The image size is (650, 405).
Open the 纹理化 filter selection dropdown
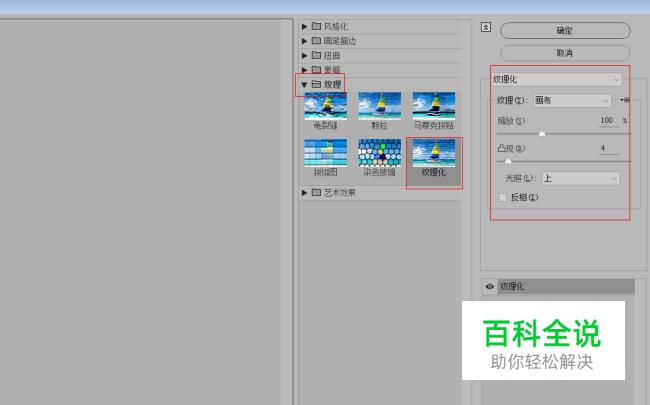(556, 79)
